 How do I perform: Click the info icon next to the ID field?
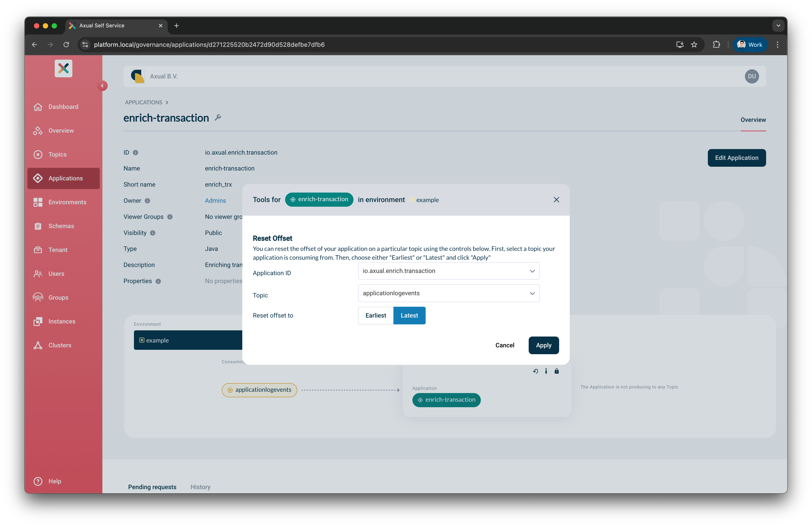(x=135, y=153)
